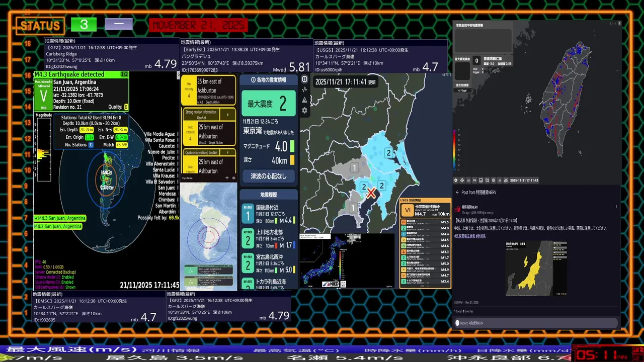Select M4.3 San Juan, Argentina in quake list

click(60, 218)
